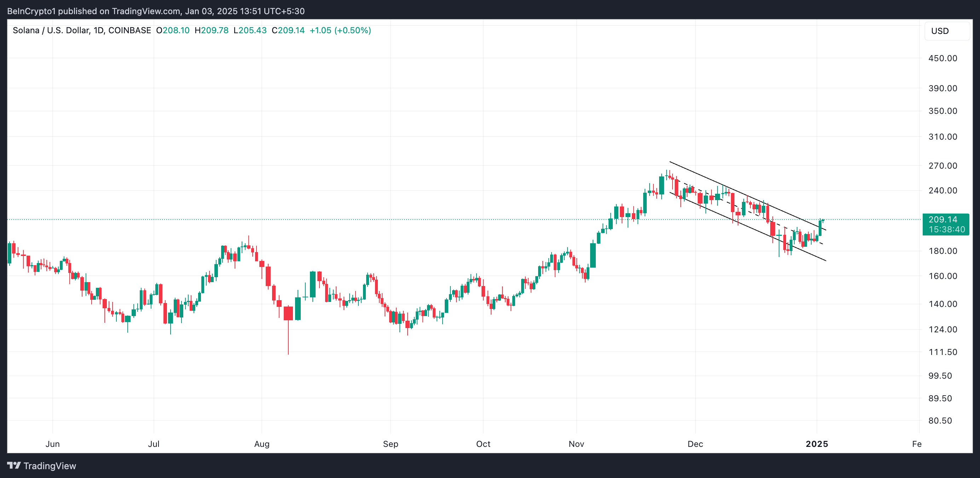Click the Nov label on time axis
This screenshot has height=478, width=980.
point(576,444)
